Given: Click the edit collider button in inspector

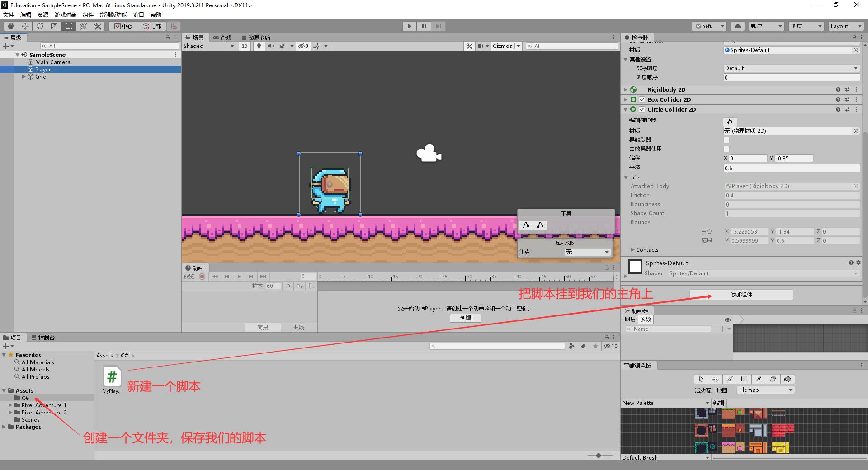Looking at the screenshot, I should [730, 122].
